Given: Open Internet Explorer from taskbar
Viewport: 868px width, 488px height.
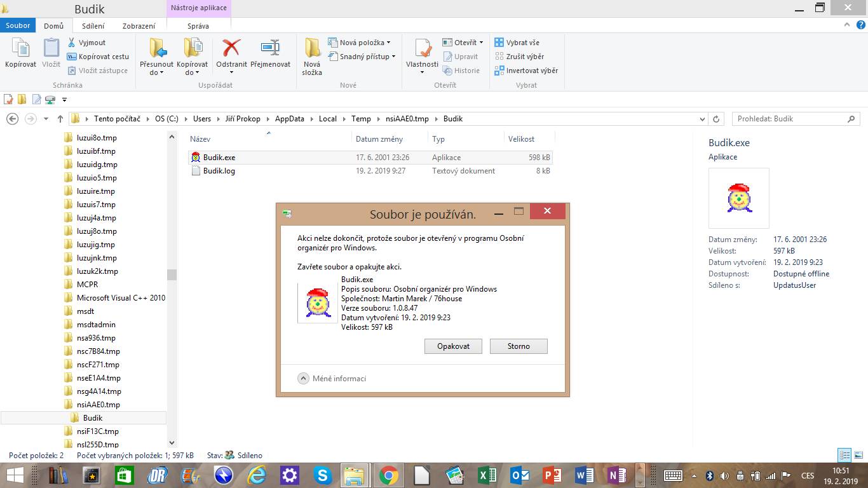Looking at the screenshot, I should pos(257,475).
